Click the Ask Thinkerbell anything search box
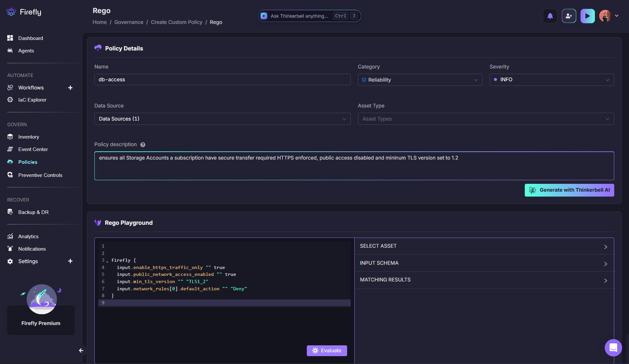The image size is (629, 364). pos(309,16)
